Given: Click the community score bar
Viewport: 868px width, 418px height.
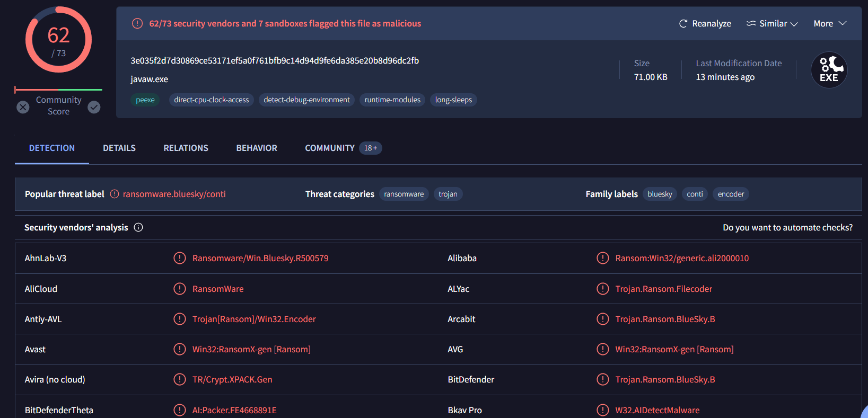Looking at the screenshot, I should (x=58, y=90).
